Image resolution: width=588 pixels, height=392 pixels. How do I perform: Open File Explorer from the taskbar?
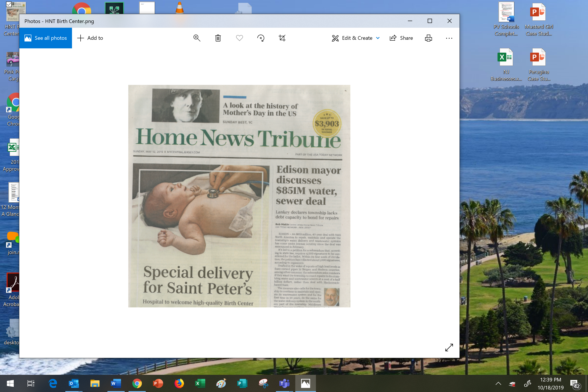(x=95, y=383)
